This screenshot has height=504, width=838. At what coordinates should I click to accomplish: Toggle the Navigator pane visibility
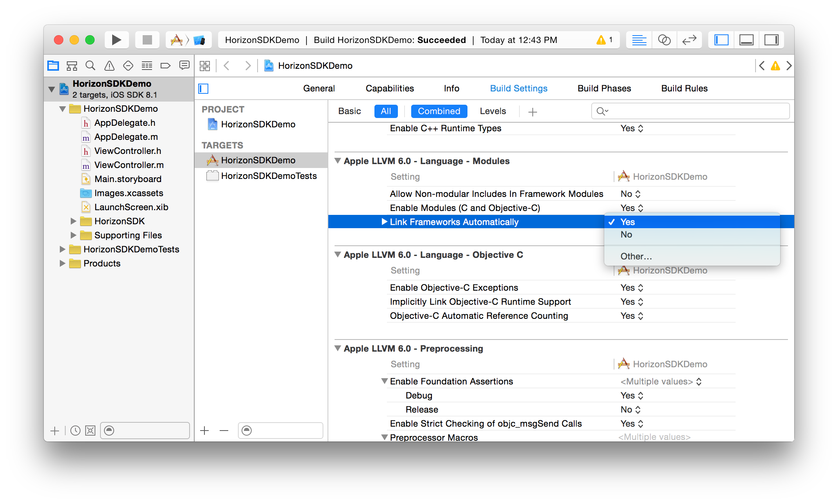[721, 40]
